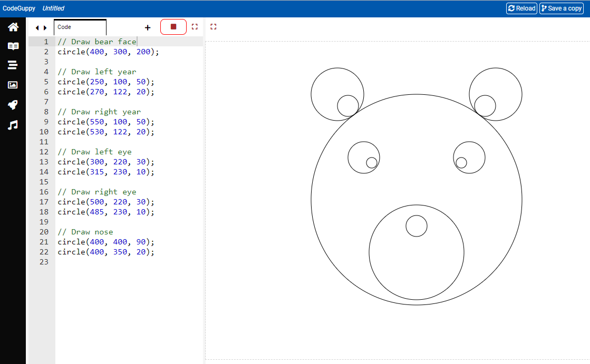Add a new code tab with the plus icon

[x=148, y=27]
